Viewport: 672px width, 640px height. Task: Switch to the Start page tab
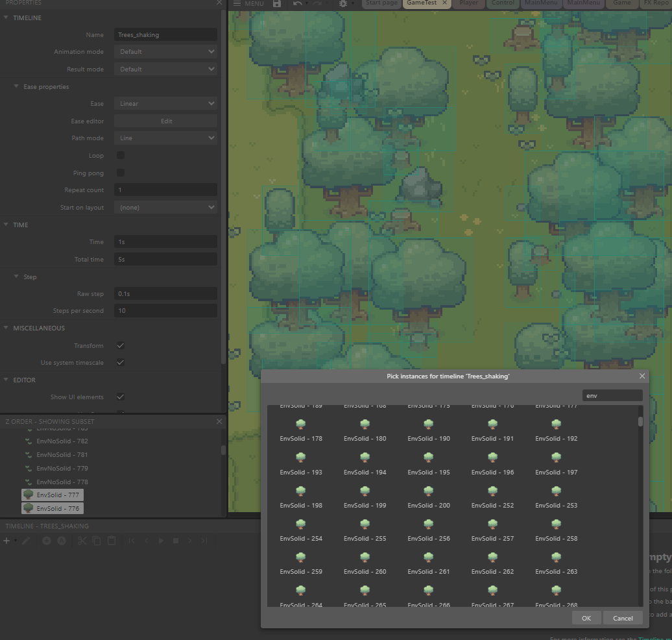pyautogui.click(x=381, y=3)
